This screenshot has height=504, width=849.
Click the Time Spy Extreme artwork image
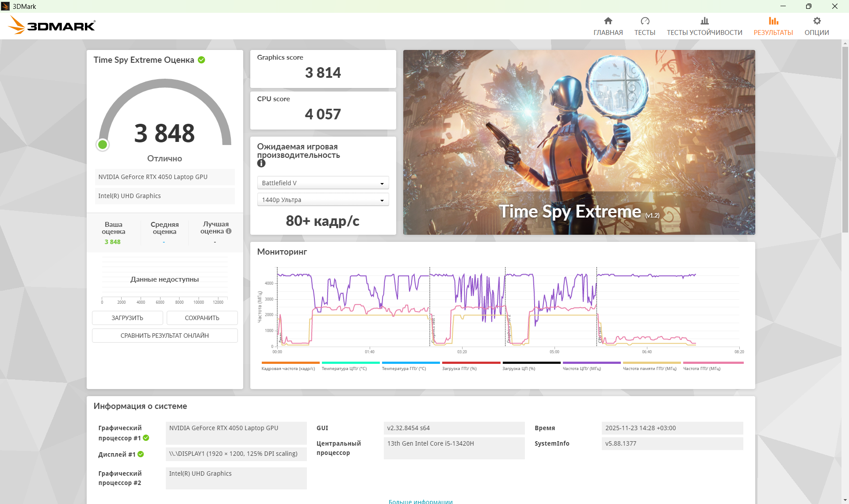tap(579, 142)
